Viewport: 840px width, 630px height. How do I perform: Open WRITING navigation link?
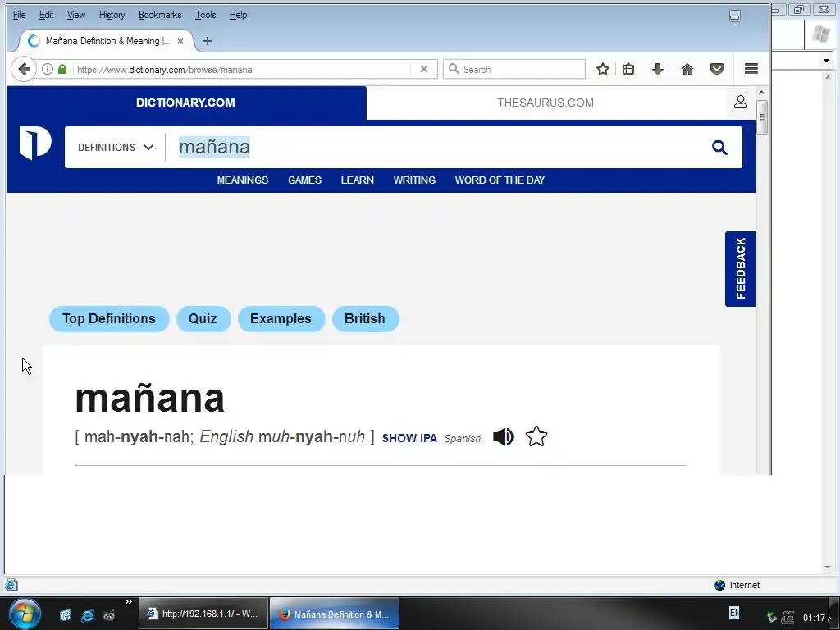tap(414, 180)
